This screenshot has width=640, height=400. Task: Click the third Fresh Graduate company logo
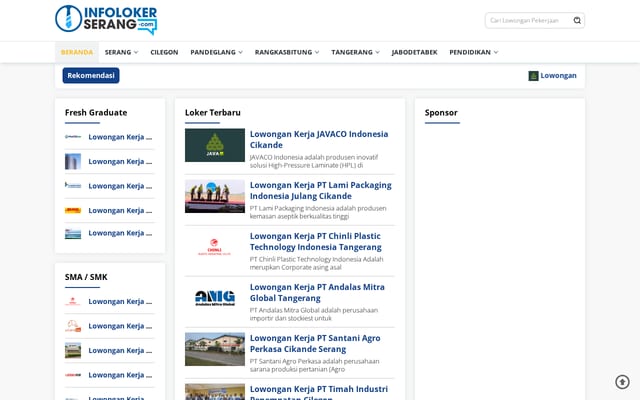point(73,186)
